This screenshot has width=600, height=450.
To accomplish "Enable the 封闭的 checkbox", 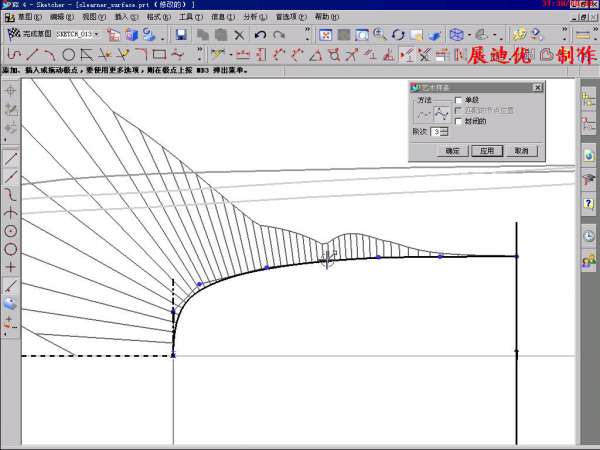I will coord(458,120).
